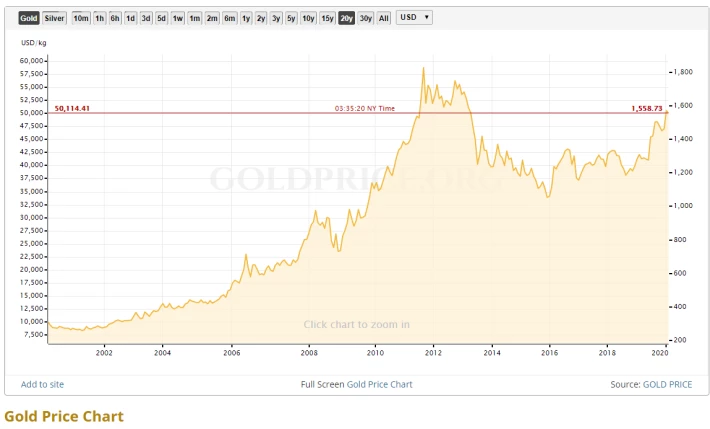Image resolution: width=710 pixels, height=429 pixels.
Task: Choose the 1w time range
Action: (178, 18)
